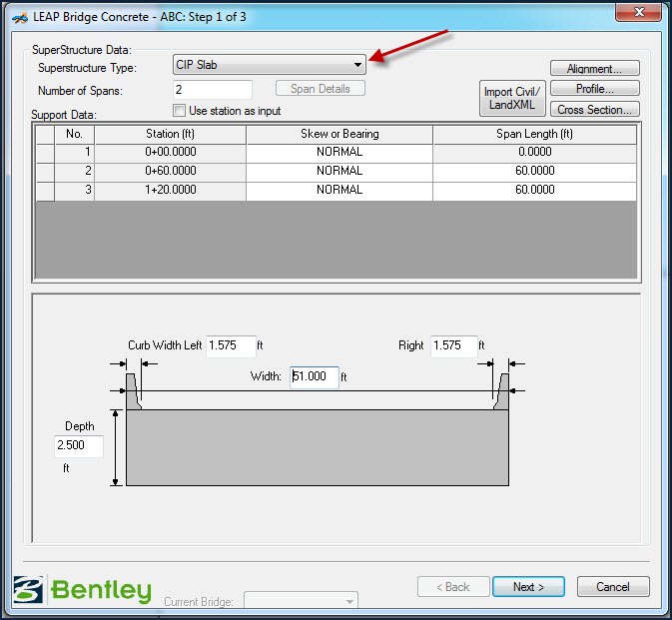Select row header of support 2
The height and width of the screenshot is (620, 672).
click(x=45, y=172)
